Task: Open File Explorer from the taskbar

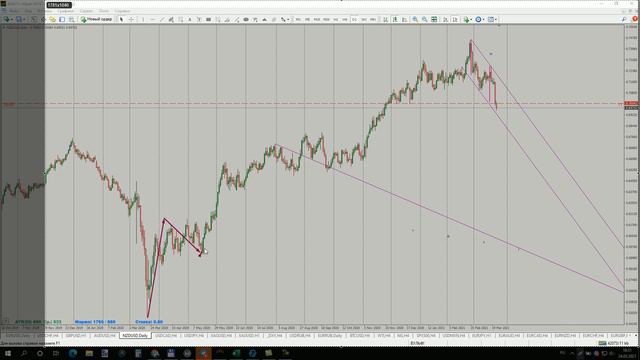Action: 89,353
